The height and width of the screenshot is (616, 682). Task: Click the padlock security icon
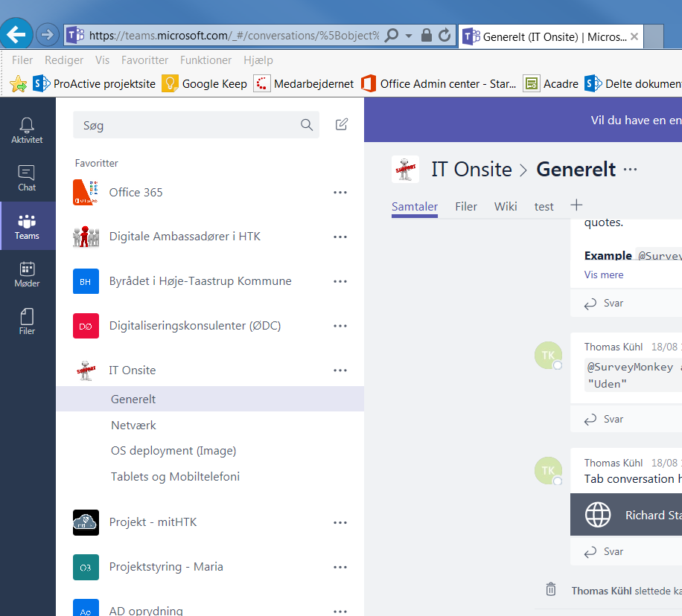(x=426, y=35)
